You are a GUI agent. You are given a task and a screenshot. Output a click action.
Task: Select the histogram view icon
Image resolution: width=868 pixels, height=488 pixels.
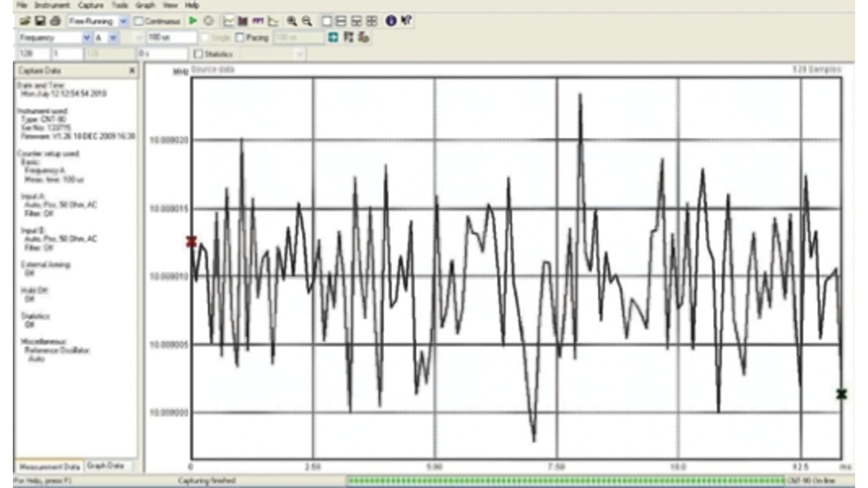243,21
